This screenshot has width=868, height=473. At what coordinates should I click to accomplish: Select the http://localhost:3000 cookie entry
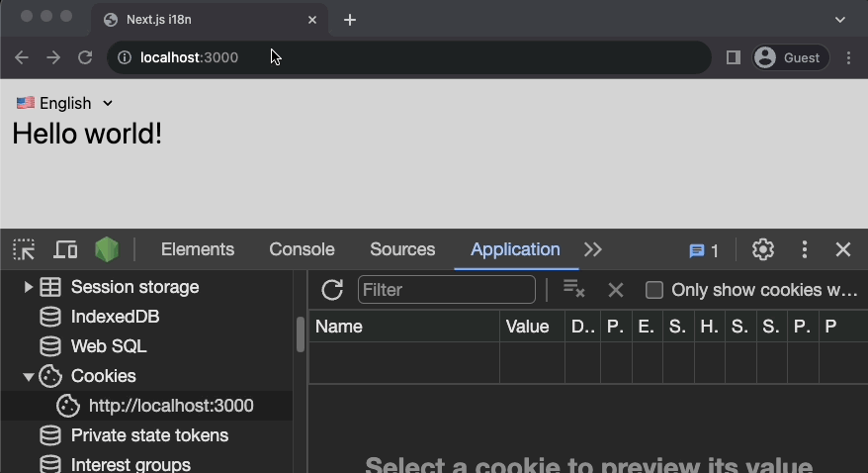coord(170,406)
